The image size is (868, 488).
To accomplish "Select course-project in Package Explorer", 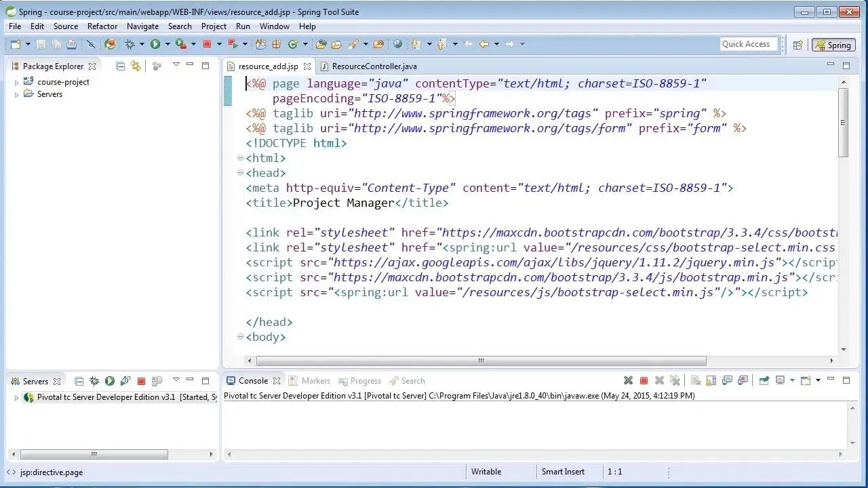I will click(x=63, y=82).
